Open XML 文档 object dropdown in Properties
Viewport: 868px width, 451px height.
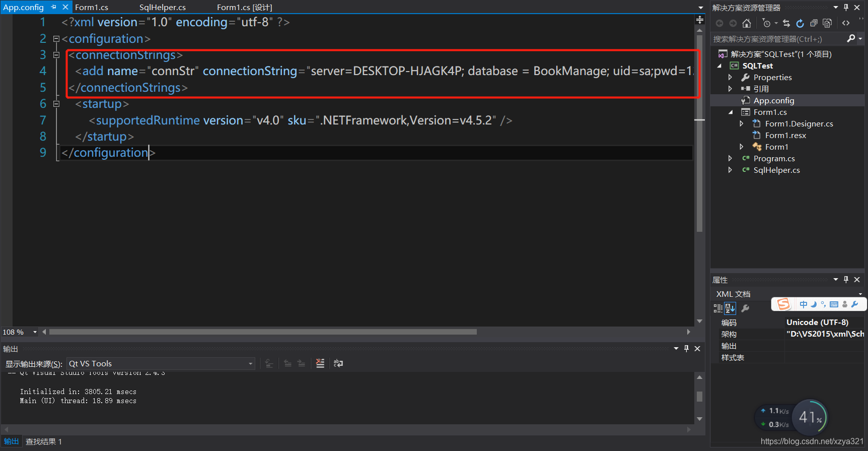click(860, 294)
